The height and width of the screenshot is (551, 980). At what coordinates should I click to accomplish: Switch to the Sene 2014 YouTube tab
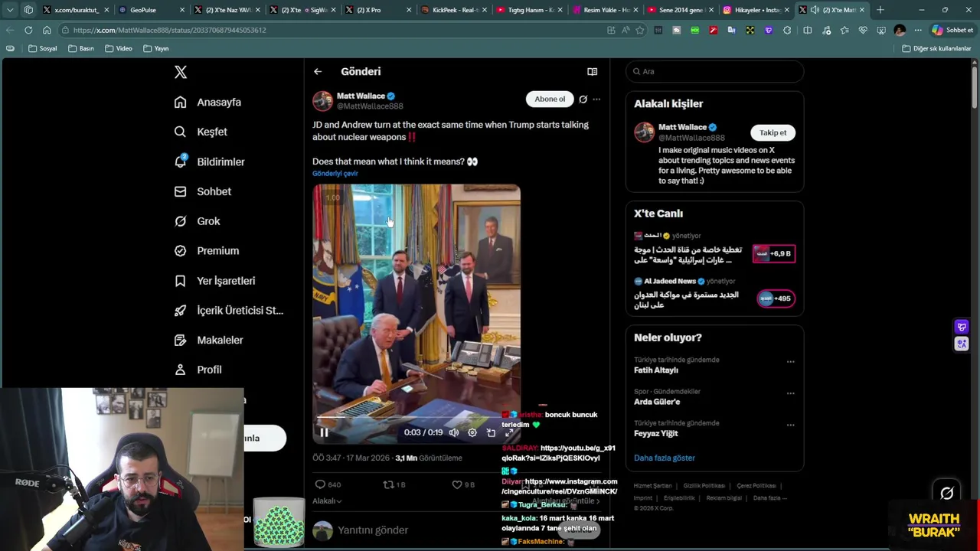point(680,10)
